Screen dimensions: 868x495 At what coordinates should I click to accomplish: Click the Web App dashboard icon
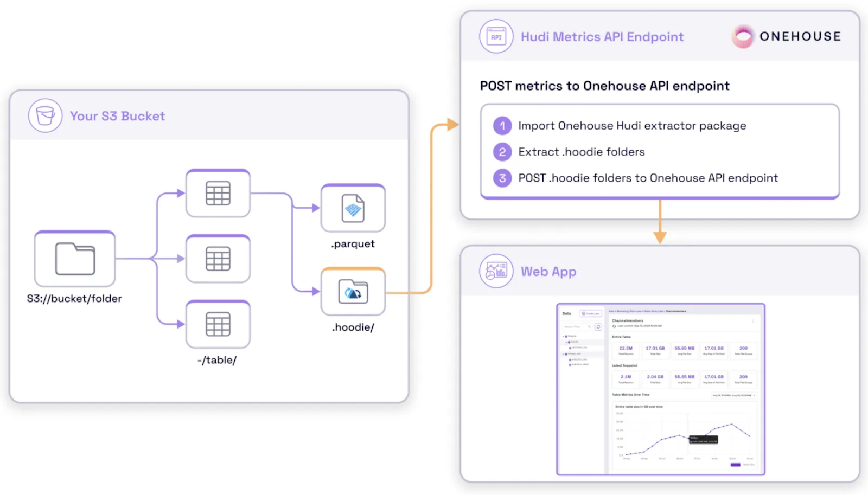click(x=496, y=271)
